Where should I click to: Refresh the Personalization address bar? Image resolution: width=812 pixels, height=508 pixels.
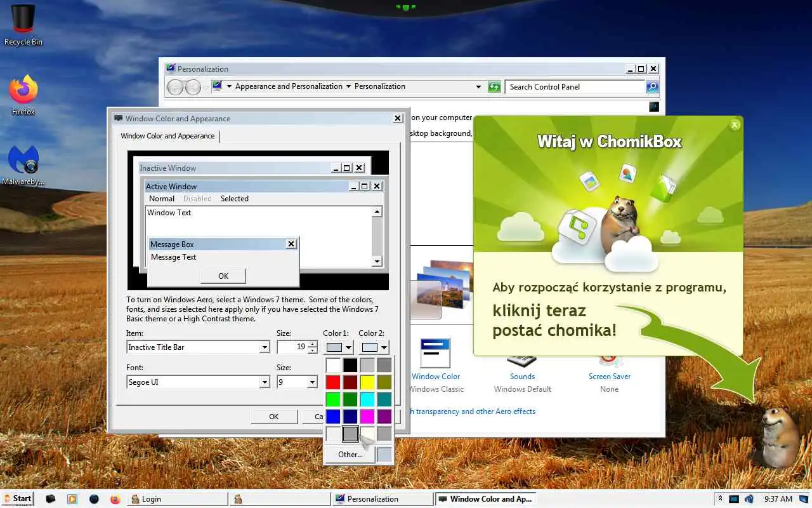pos(494,87)
